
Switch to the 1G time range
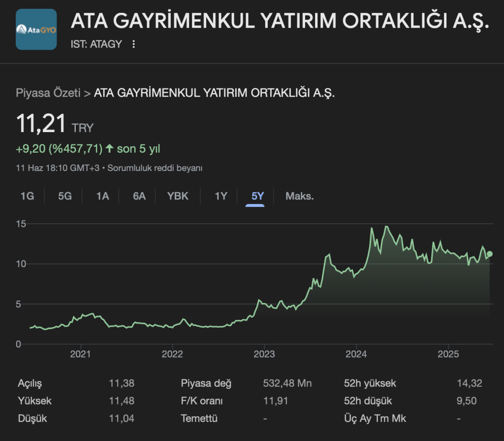pos(27,196)
